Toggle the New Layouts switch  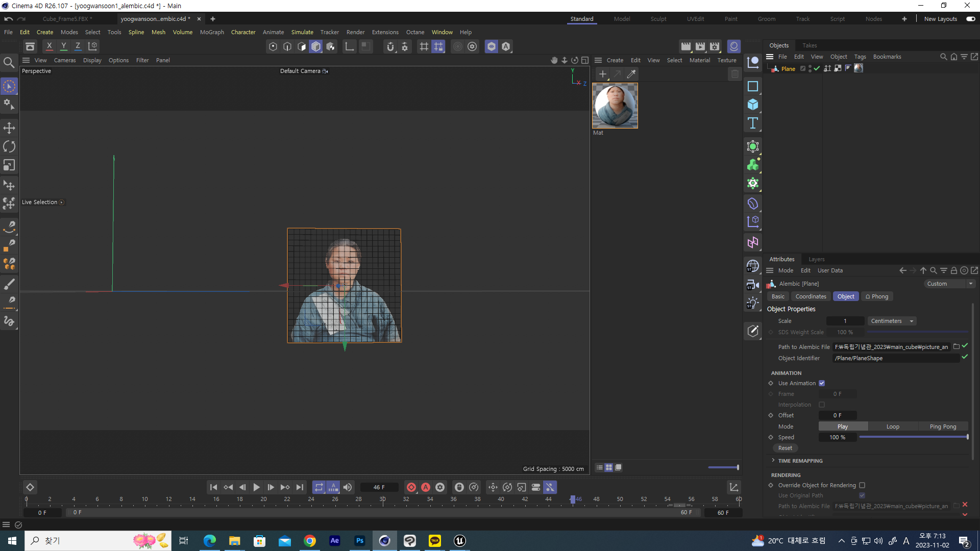pos(970,19)
